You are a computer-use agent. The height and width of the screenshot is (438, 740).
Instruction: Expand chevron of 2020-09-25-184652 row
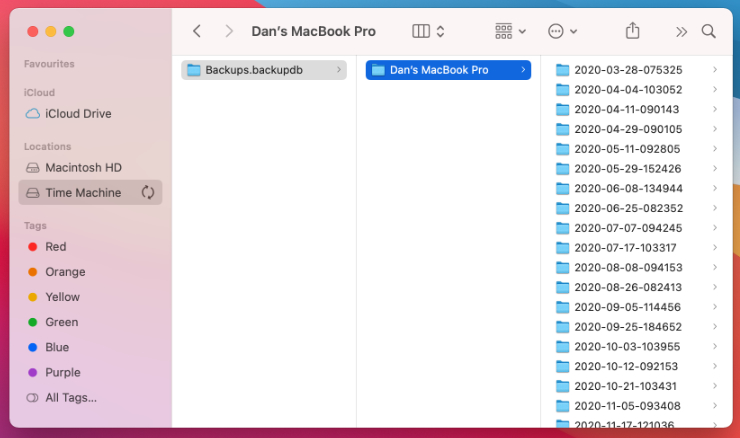(x=715, y=327)
